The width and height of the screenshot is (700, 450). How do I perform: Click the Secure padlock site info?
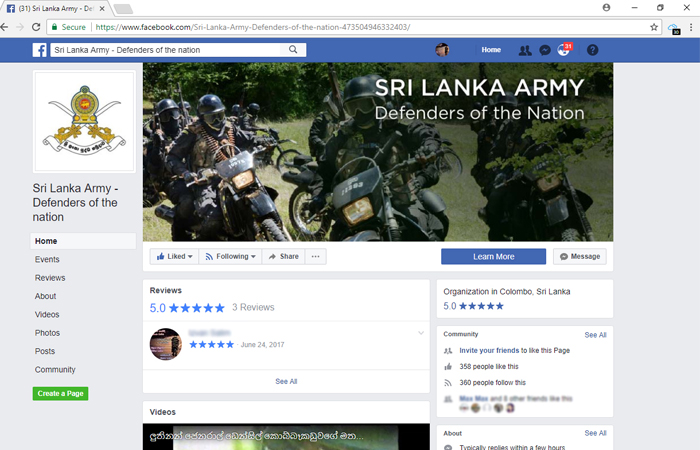[x=69, y=27]
